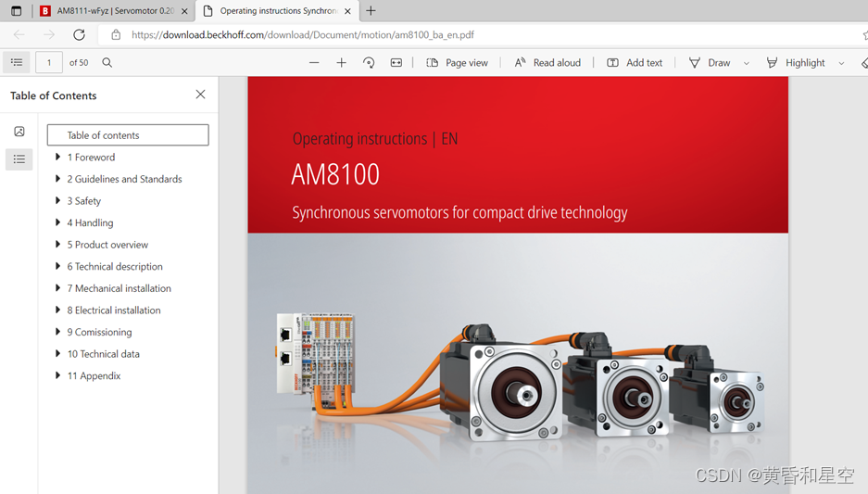This screenshot has width=868, height=494.
Task: Click the address bar URL
Action: coord(303,35)
